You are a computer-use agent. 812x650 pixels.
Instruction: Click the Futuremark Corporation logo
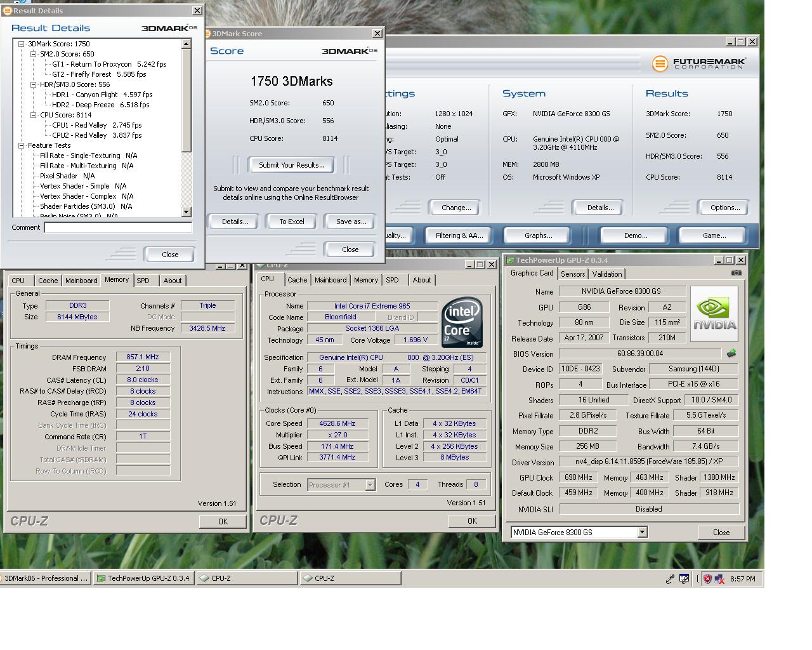[699, 63]
